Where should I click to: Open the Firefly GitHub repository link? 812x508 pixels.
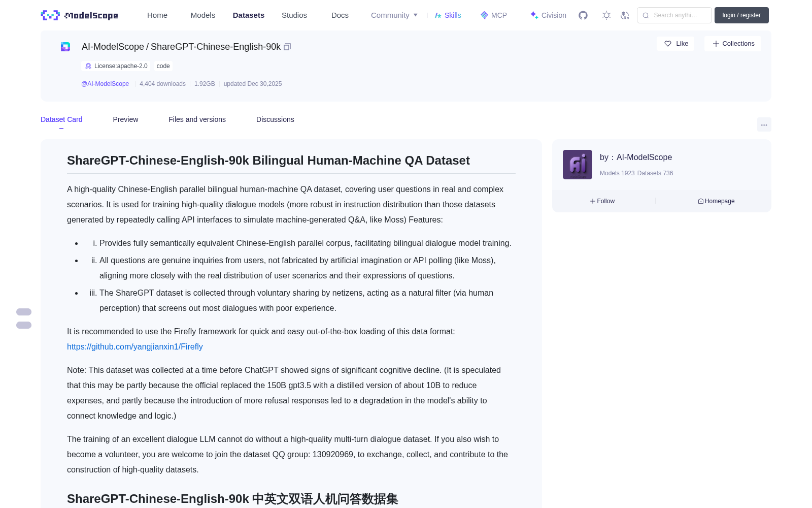pyautogui.click(x=135, y=346)
